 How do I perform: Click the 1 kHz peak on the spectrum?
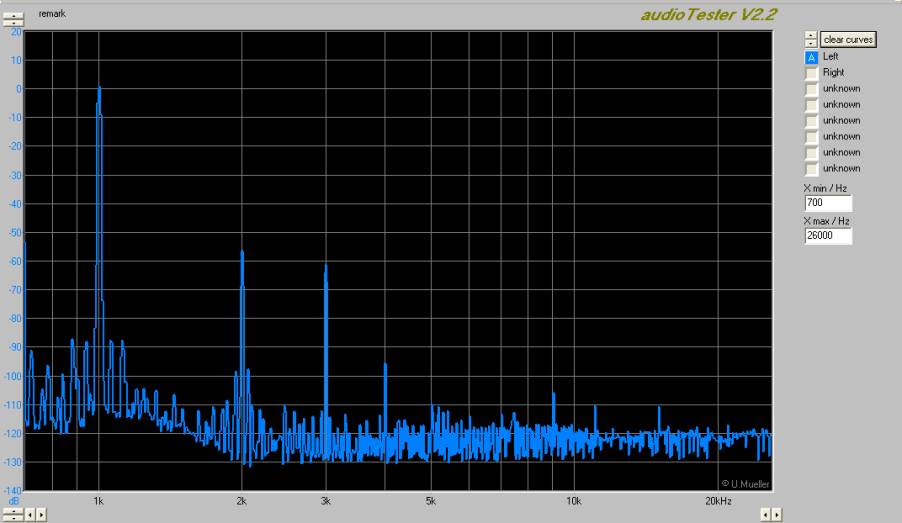coord(99,90)
